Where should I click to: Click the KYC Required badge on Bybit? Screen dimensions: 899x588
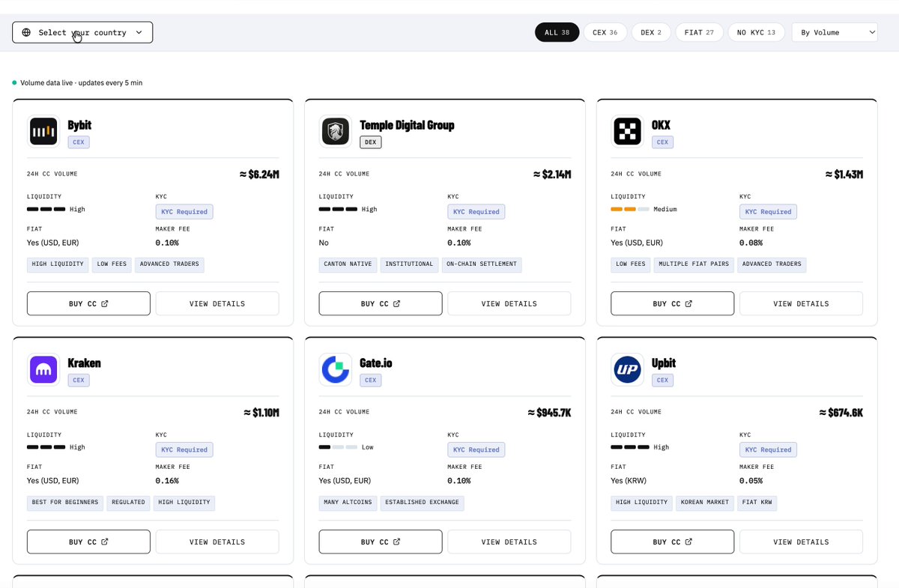pyautogui.click(x=184, y=212)
